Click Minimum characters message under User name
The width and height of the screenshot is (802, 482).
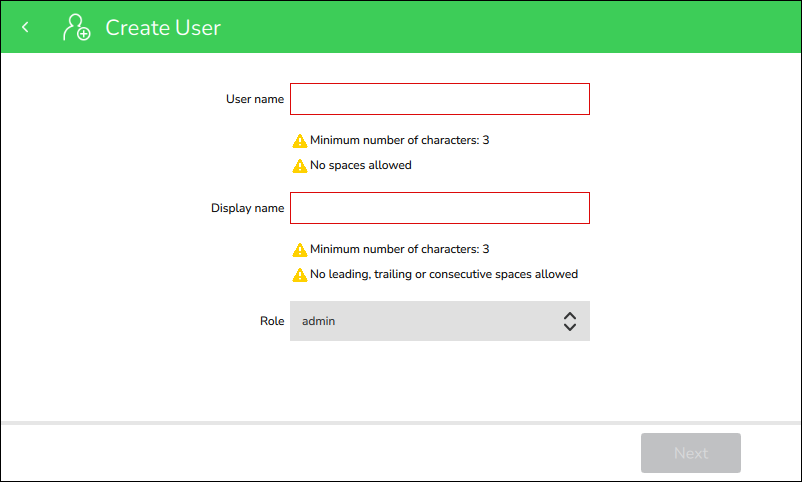coord(399,140)
